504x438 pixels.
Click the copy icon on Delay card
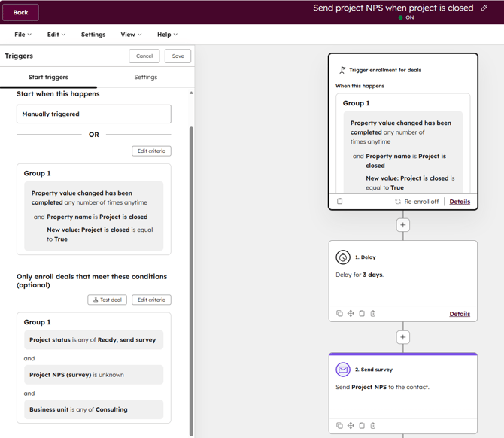(339, 314)
